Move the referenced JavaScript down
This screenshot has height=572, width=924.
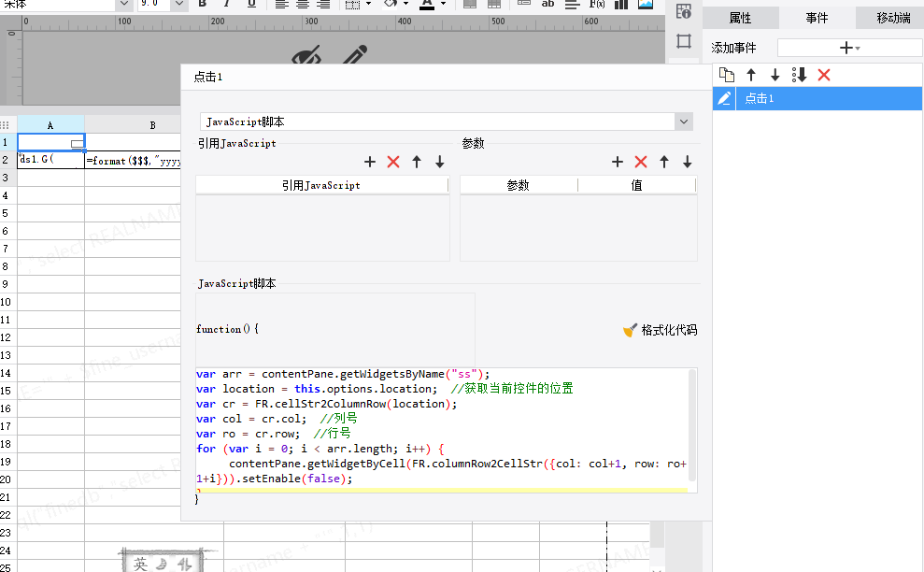tap(440, 162)
